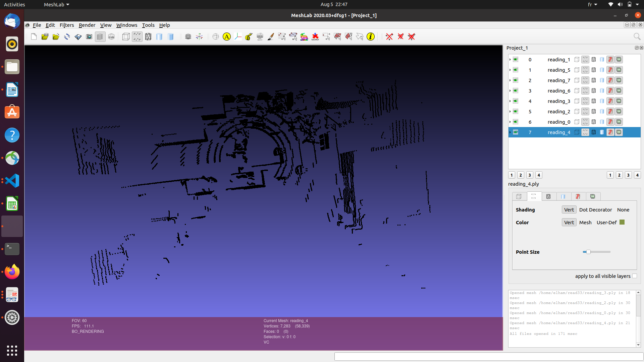The width and height of the screenshot is (644, 362).
Task: Expand the reading_4 layer entry
Action: [510, 132]
